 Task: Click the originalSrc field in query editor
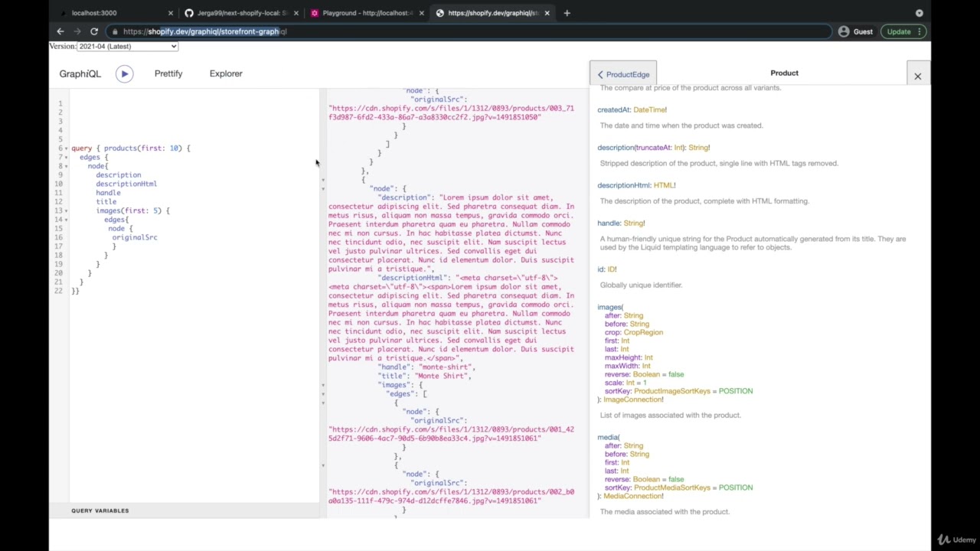[x=135, y=237]
